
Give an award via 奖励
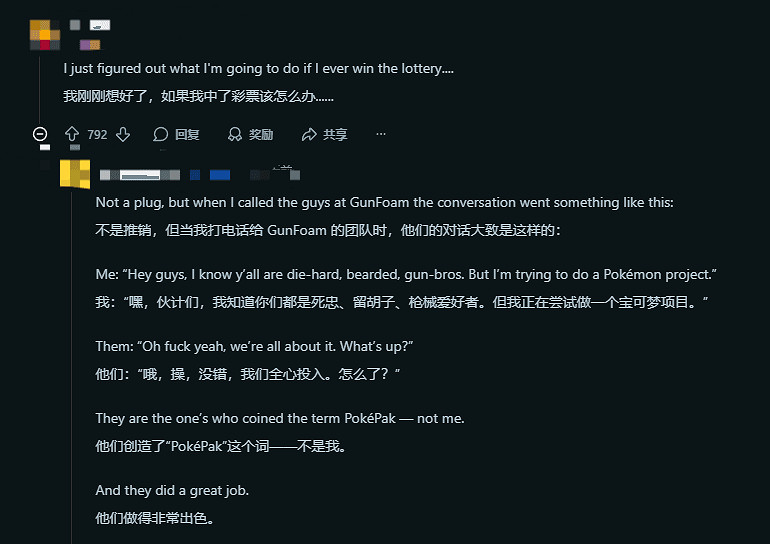pyautogui.click(x=250, y=134)
